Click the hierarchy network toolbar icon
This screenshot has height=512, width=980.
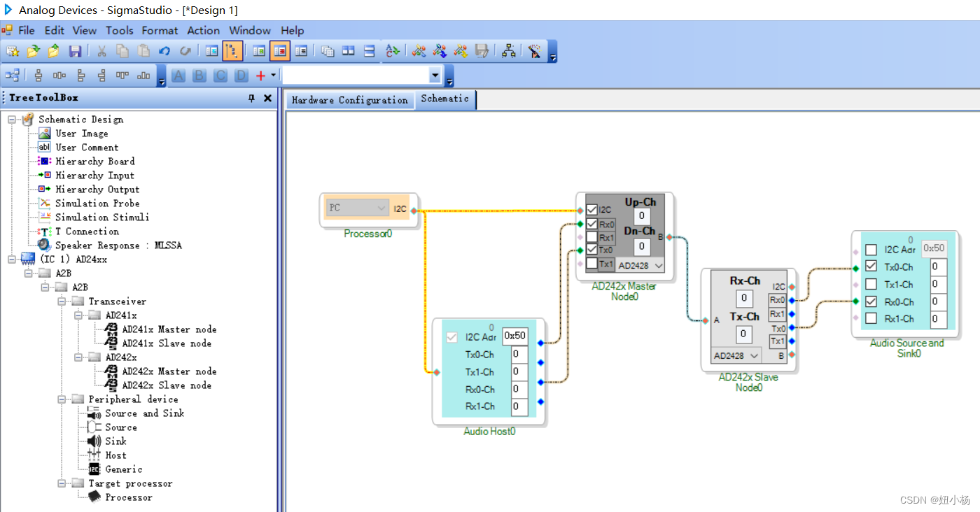[x=509, y=51]
